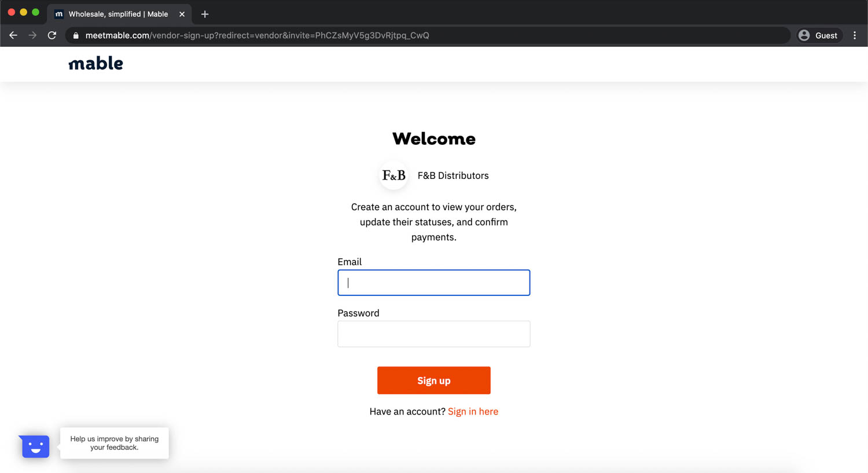The height and width of the screenshot is (473, 868).
Task: Close the Mable browser tab
Action: click(182, 14)
